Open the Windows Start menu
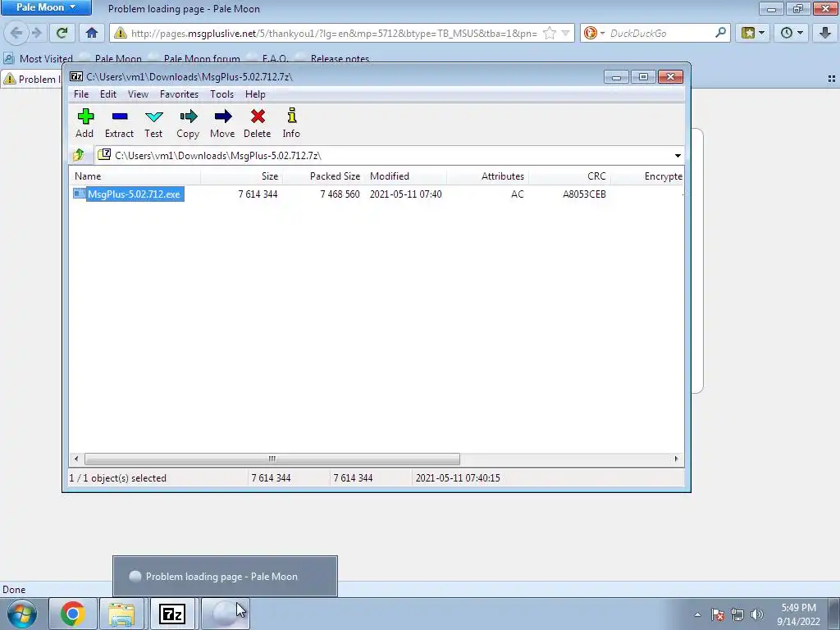The width and height of the screenshot is (840, 630). tap(22, 614)
